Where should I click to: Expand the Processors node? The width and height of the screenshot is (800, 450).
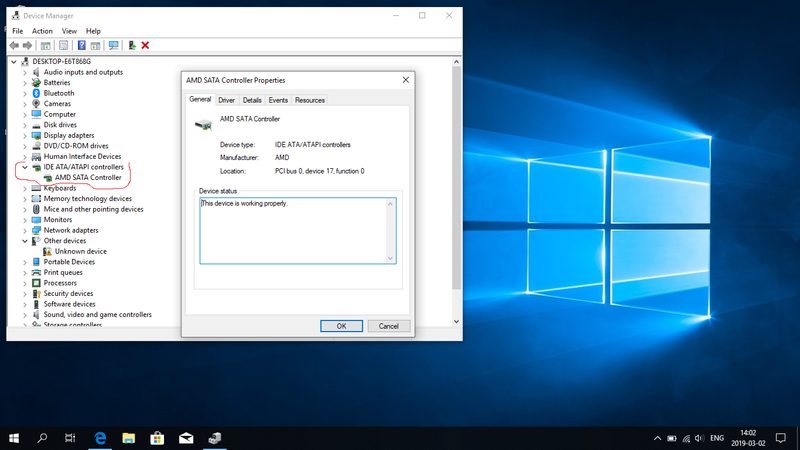click(24, 283)
